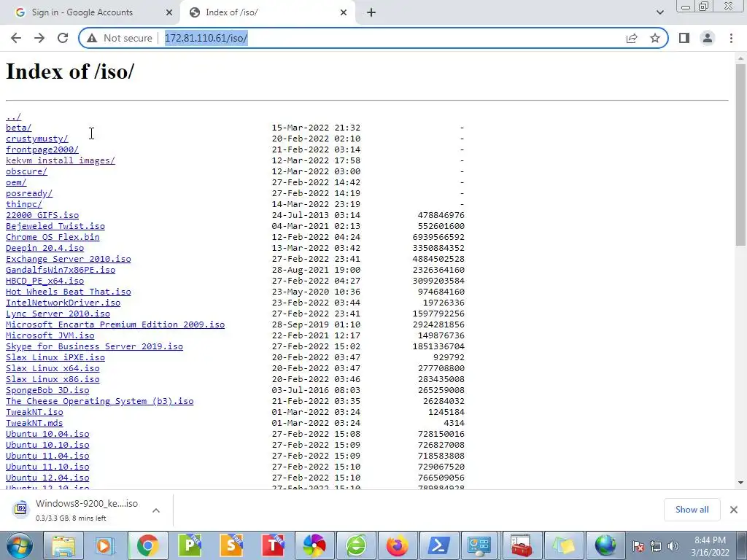Close the Sign in - Google Accounts tab

[169, 13]
